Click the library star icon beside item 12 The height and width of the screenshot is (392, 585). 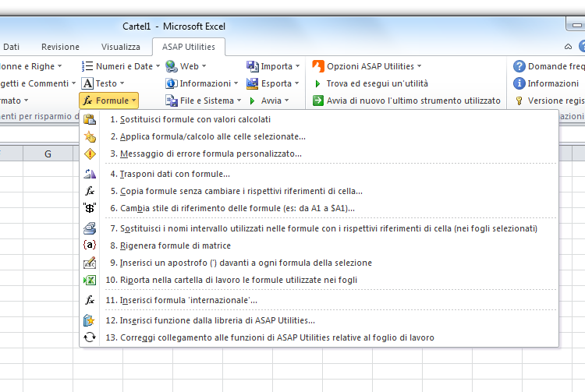[90, 320]
